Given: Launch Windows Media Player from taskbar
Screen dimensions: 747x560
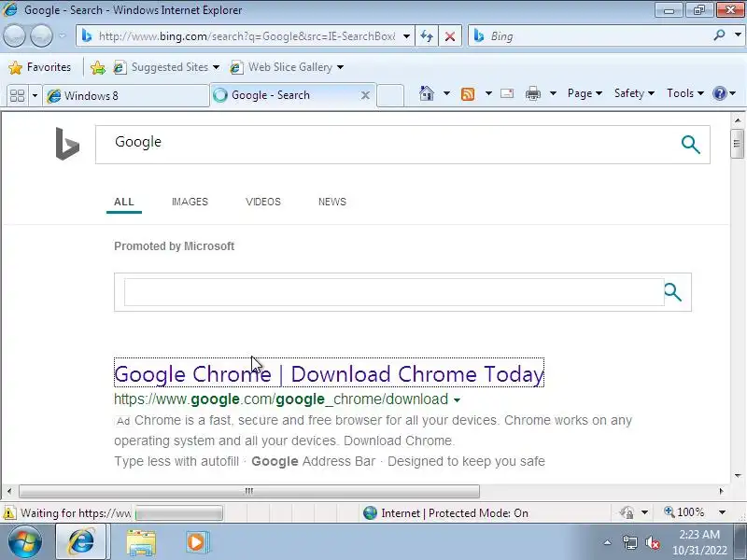Looking at the screenshot, I should click(196, 542).
